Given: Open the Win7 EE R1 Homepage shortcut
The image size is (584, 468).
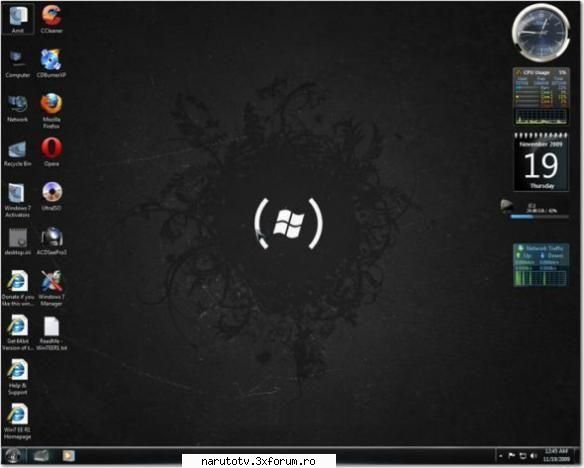Looking at the screenshot, I should 18,421.
